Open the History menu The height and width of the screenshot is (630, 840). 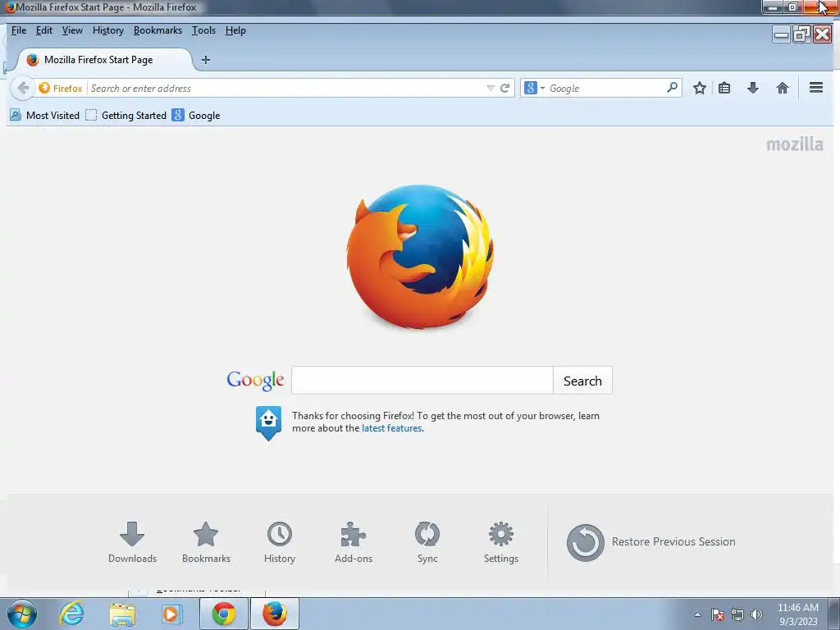pos(108,30)
